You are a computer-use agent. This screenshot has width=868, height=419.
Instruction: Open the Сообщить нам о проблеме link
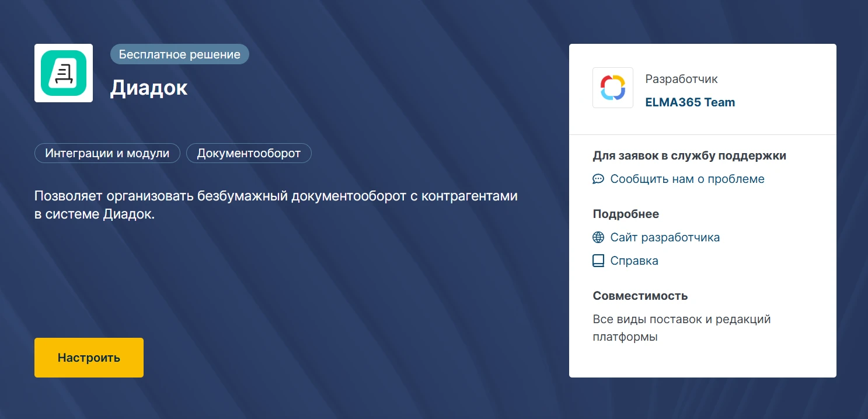[687, 179]
